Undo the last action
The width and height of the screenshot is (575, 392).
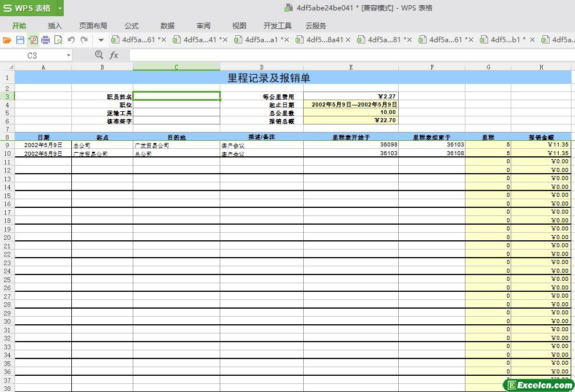71,40
